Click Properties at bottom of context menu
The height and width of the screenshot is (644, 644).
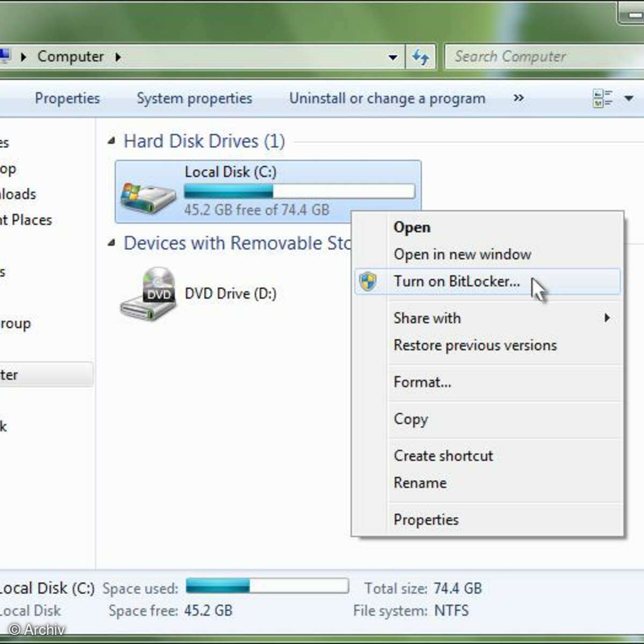pyautogui.click(x=426, y=519)
